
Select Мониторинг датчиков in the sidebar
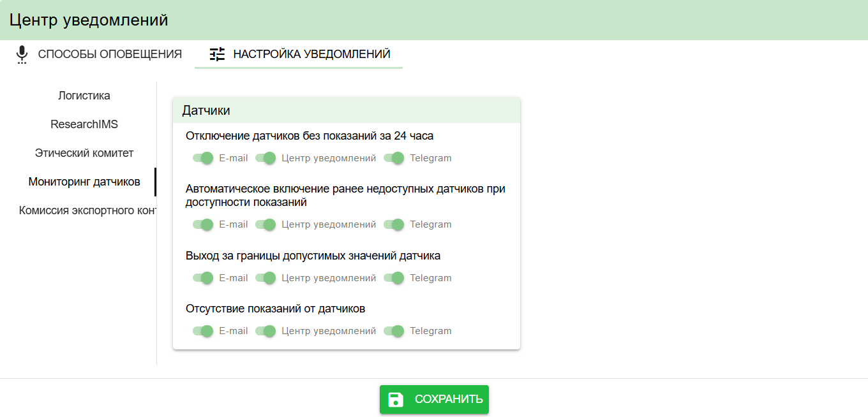84,182
